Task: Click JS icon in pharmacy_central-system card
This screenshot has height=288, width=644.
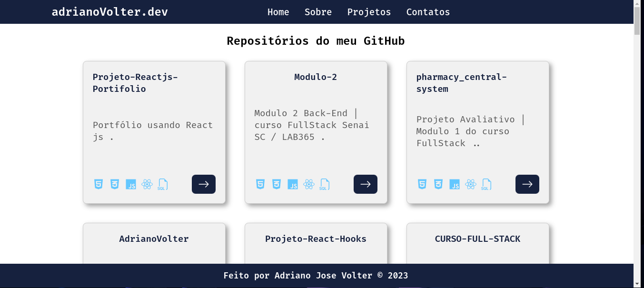Action: tap(455, 184)
